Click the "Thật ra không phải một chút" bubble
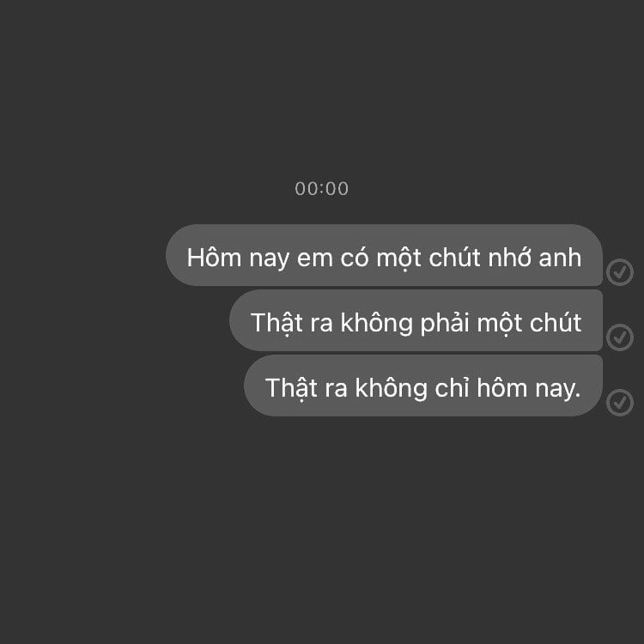The image size is (644, 644). click(416, 320)
